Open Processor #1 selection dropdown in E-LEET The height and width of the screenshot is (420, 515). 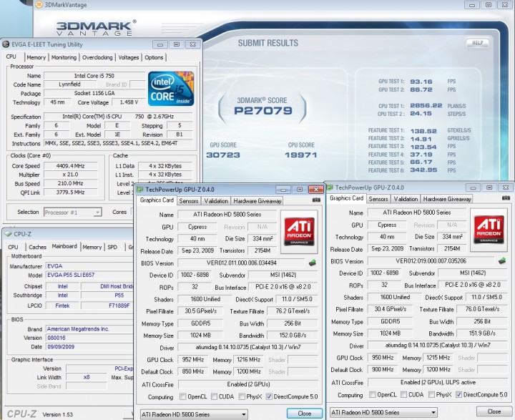coord(72,213)
